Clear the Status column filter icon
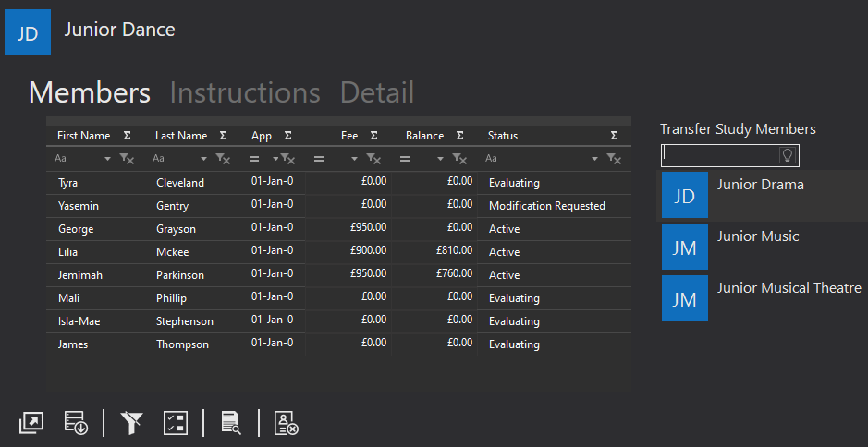The height and width of the screenshot is (447, 868). click(614, 160)
